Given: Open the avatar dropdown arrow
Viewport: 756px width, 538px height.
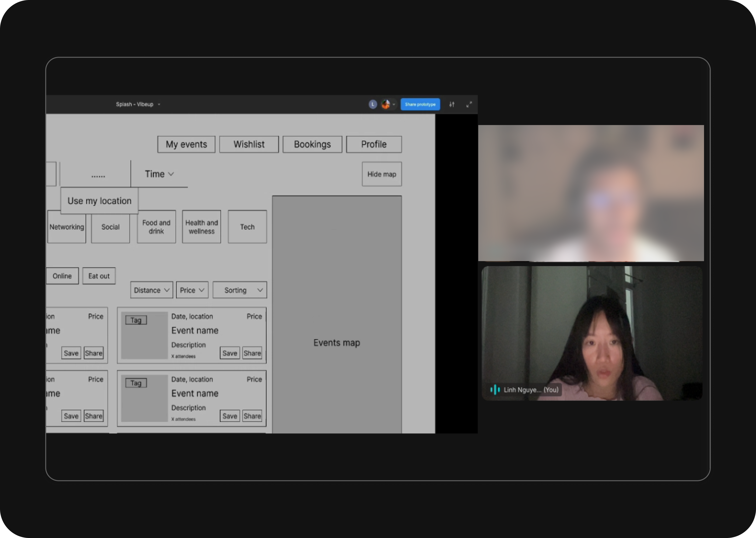Looking at the screenshot, I should (x=394, y=104).
